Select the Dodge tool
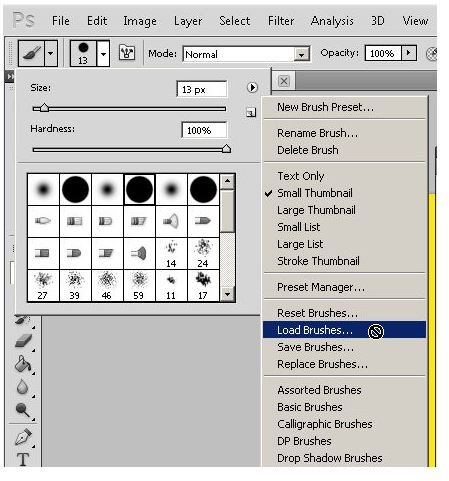Screen dimensions: 449x481 pyautogui.click(x=22, y=410)
